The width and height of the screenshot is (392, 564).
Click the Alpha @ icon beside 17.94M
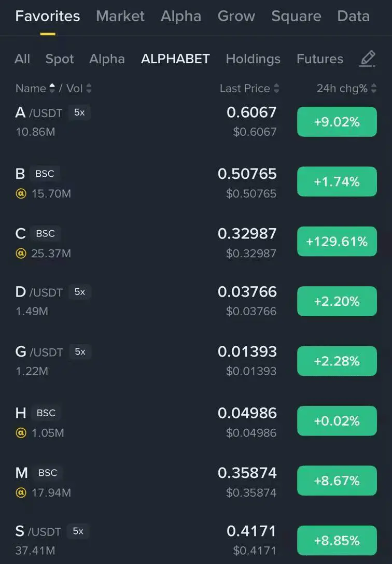point(21,492)
